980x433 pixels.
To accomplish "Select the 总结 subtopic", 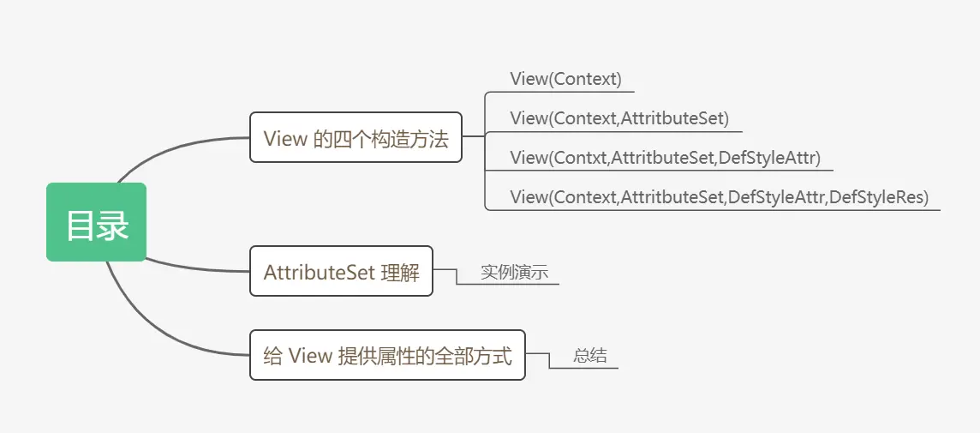I will (x=590, y=356).
